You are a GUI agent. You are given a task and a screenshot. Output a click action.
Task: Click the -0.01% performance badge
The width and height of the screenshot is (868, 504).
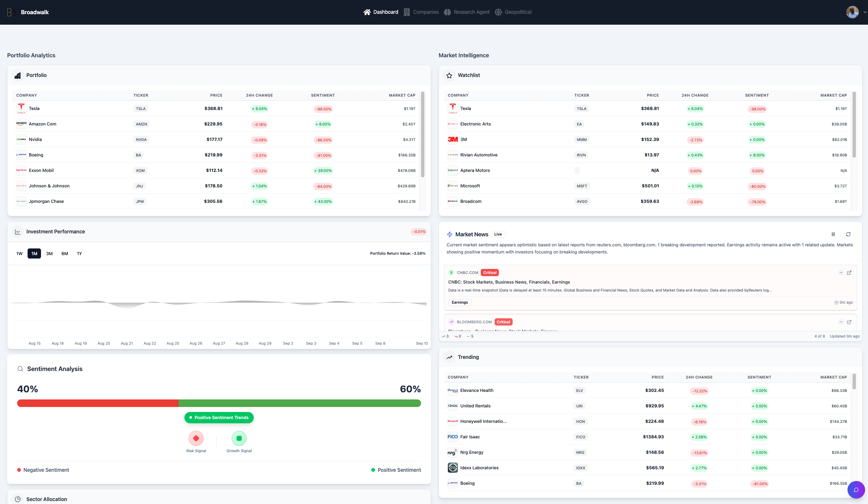[x=419, y=232]
